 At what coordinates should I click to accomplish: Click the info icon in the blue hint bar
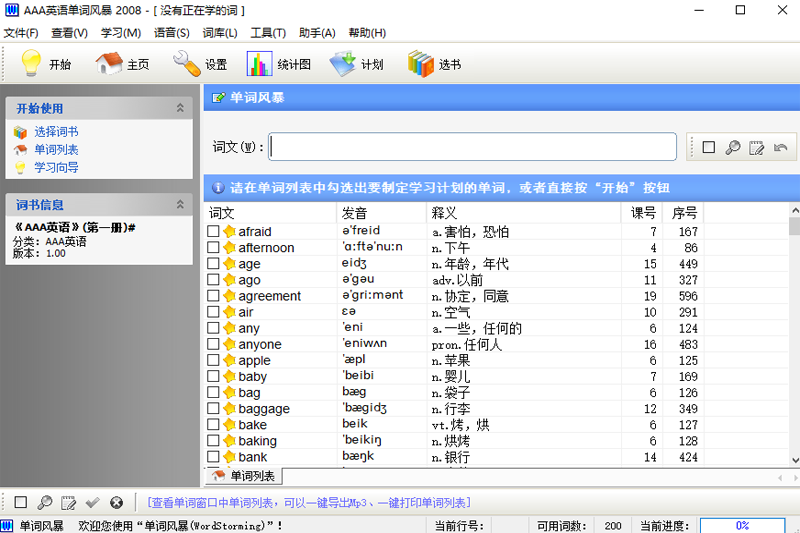pyautogui.click(x=218, y=188)
